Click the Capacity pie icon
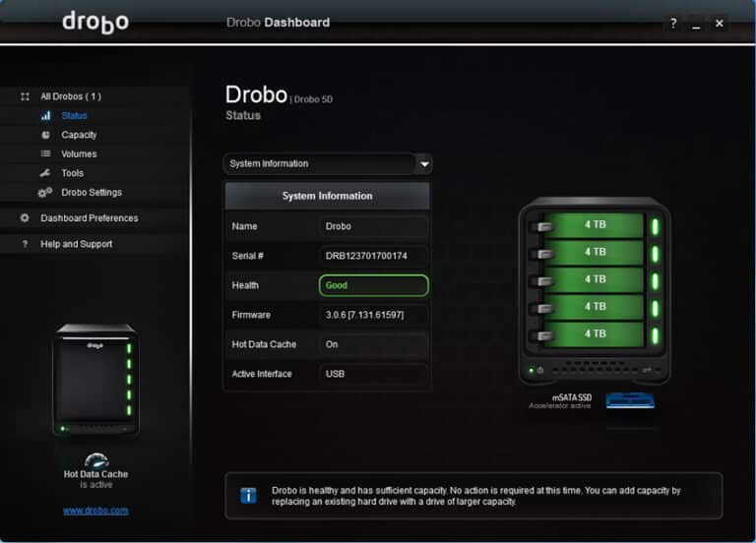The height and width of the screenshot is (543, 756). click(45, 135)
